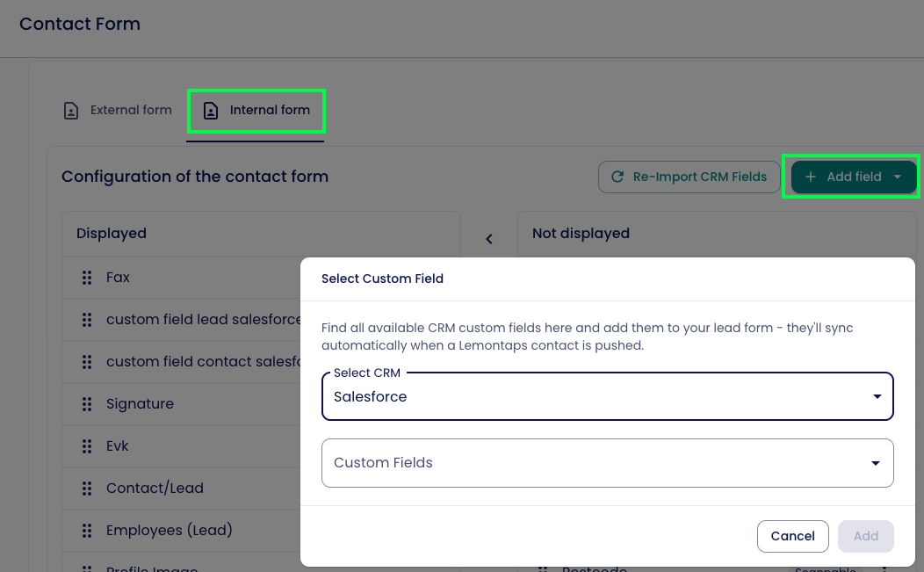The height and width of the screenshot is (572, 924).
Task: Select the Fax field row
Action: pos(193,278)
